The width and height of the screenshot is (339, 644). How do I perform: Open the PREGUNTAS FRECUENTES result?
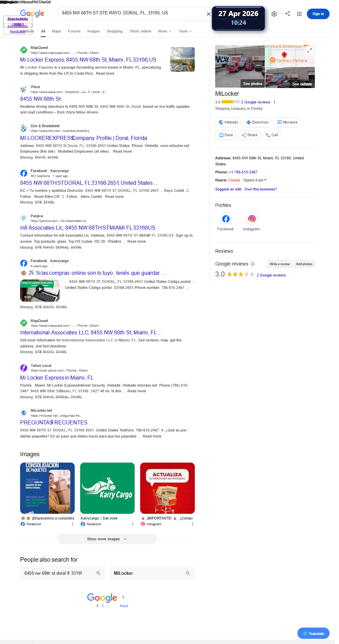54,422
